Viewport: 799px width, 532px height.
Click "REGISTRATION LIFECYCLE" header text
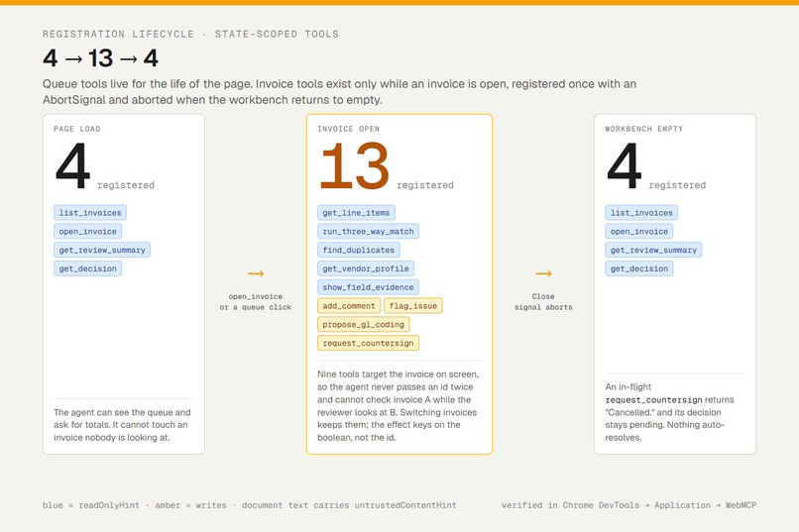[x=118, y=34]
